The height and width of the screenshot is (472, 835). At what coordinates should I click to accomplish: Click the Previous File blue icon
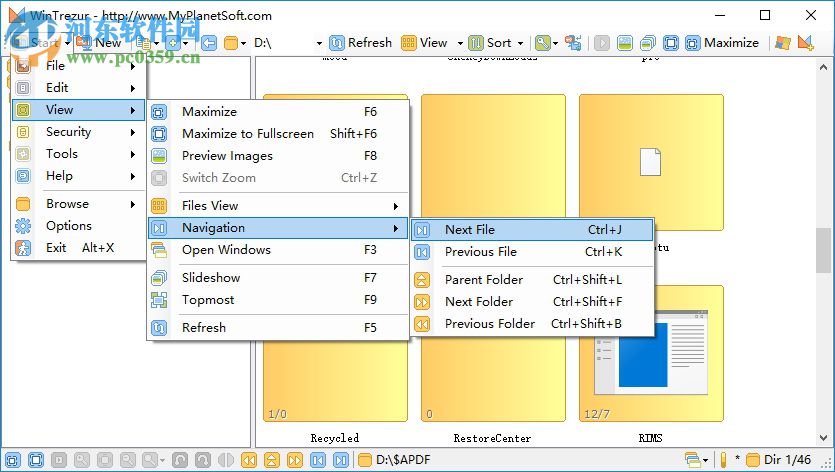(x=422, y=252)
